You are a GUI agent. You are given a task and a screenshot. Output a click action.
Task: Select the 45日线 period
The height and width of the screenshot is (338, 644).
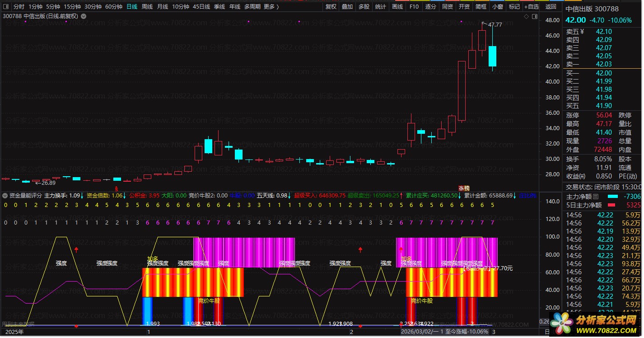(201, 7)
